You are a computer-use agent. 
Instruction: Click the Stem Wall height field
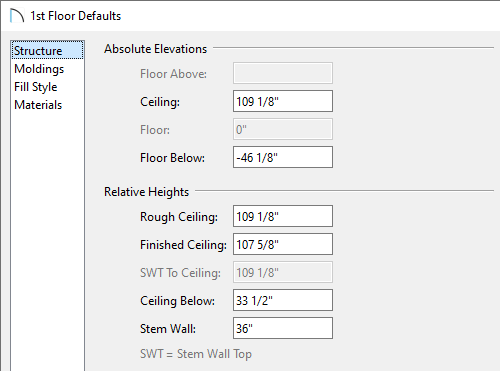283,328
